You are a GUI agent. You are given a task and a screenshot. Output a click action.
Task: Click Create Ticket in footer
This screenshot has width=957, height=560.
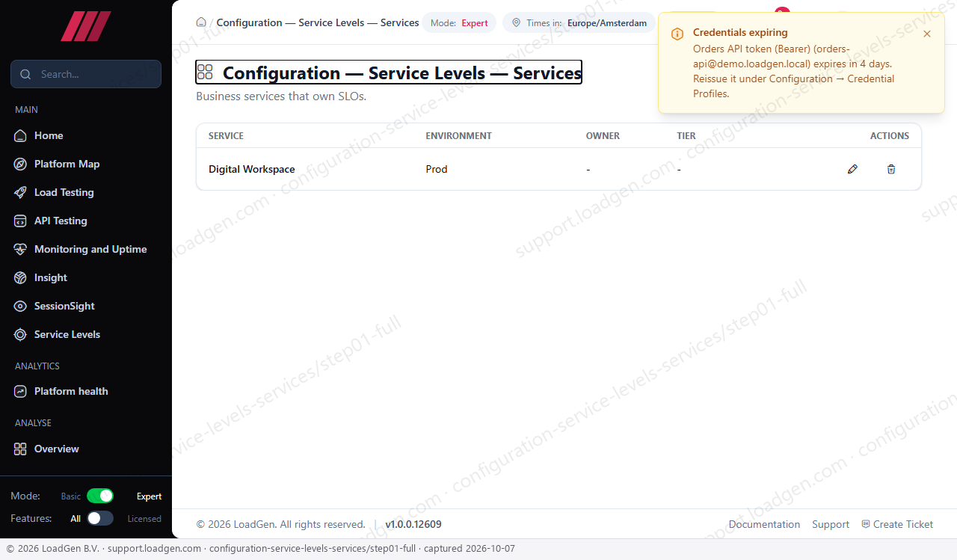(897, 524)
